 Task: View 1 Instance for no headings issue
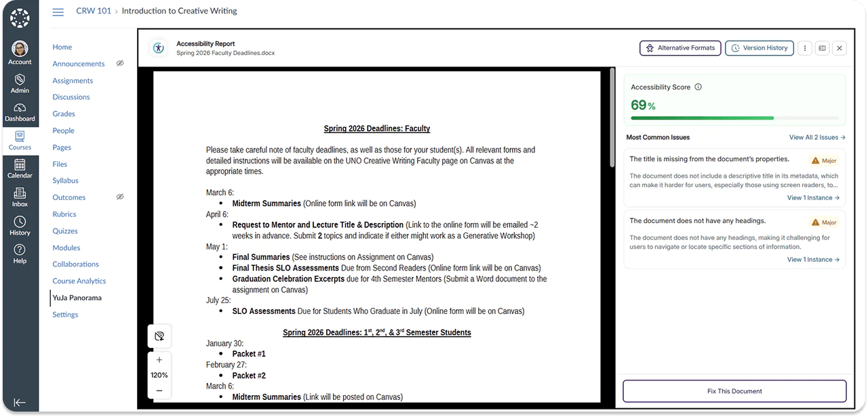coord(813,260)
